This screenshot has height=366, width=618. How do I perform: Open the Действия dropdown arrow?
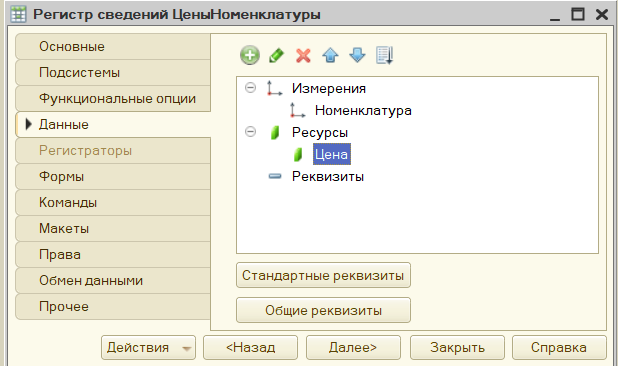pyautogui.click(x=186, y=348)
